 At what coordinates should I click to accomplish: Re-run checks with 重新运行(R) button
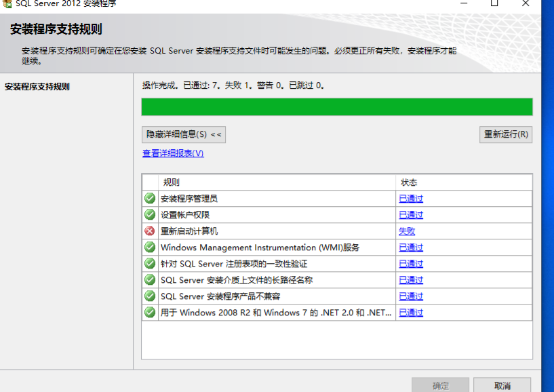506,135
